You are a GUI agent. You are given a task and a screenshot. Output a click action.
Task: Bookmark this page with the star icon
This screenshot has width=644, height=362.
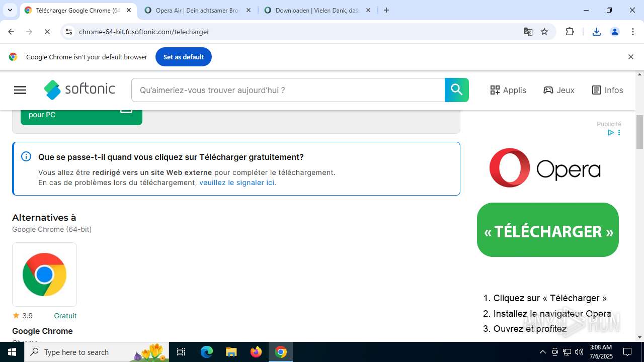(x=544, y=32)
